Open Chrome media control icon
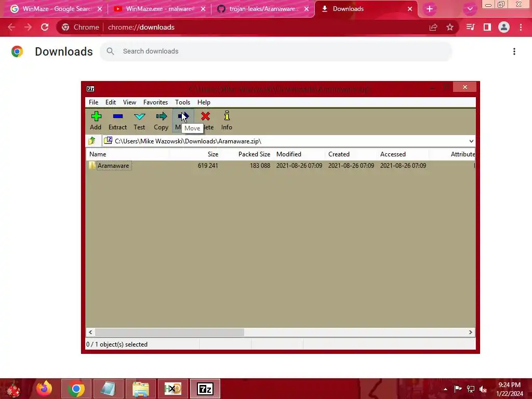This screenshot has width=532, height=399. (x=470, y=27)
